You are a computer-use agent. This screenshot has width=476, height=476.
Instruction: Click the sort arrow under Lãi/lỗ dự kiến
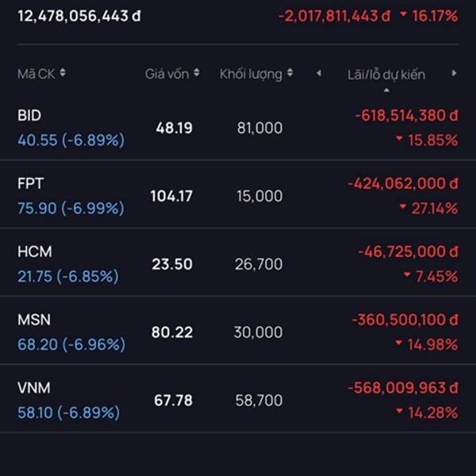(386, 89)
